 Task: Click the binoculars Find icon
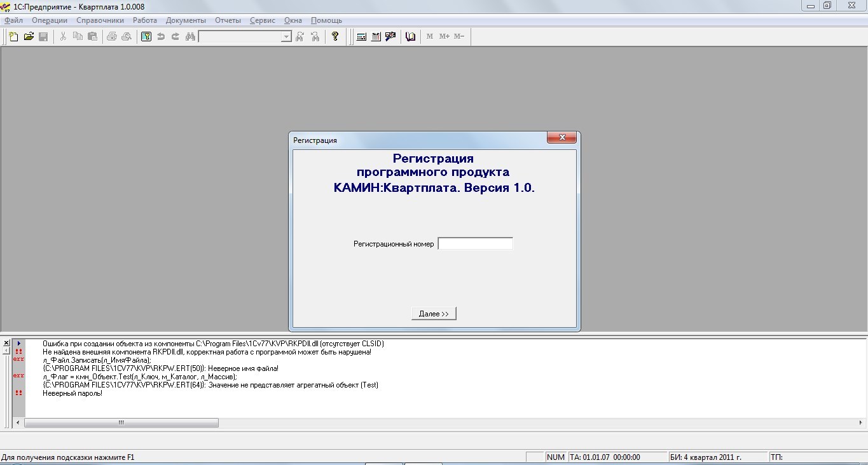click(x=190, y=37)
